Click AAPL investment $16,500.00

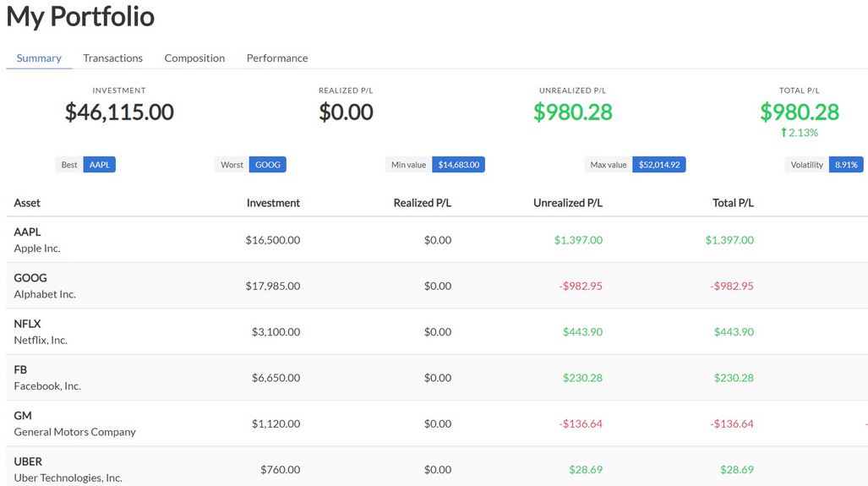[x=273, y=240]
